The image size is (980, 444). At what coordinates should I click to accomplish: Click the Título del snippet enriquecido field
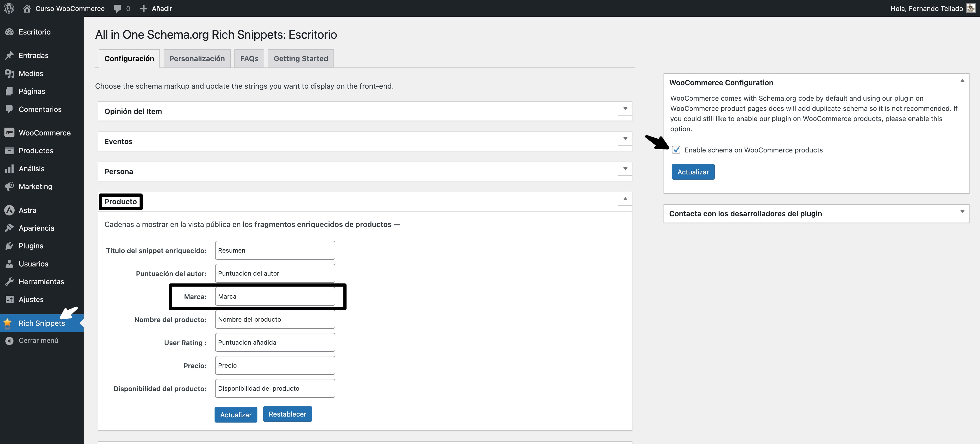click(275, 251)
